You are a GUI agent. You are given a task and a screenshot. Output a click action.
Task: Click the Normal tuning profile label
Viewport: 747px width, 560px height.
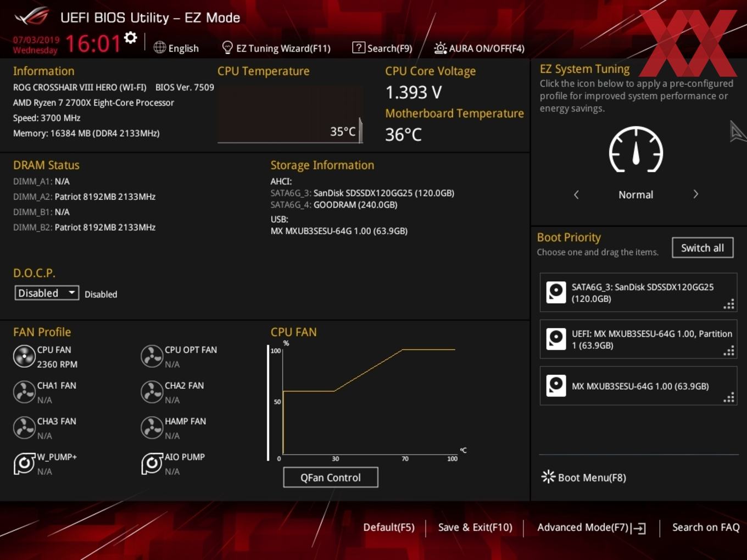pyautogui.click(x=635, y=195)
